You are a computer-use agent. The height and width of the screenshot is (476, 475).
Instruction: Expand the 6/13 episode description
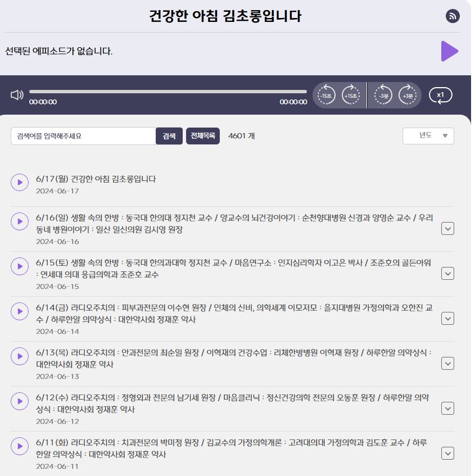point(448,364)
